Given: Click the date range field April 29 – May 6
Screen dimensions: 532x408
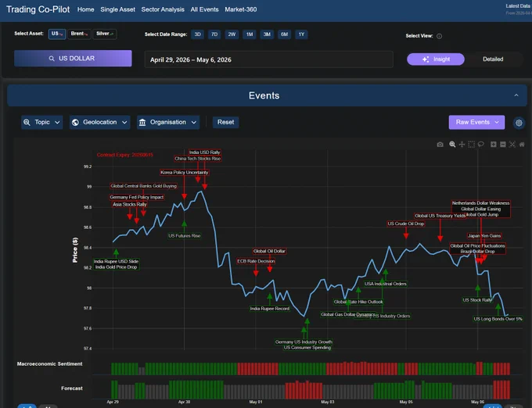Looking at the screenshot, I should [x=268, y=59].
